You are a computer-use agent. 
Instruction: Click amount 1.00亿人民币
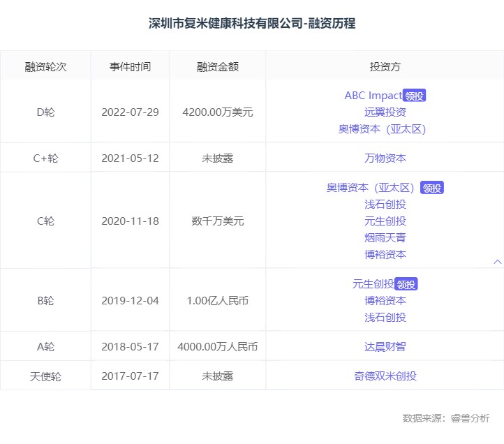[x=218, y=301]
